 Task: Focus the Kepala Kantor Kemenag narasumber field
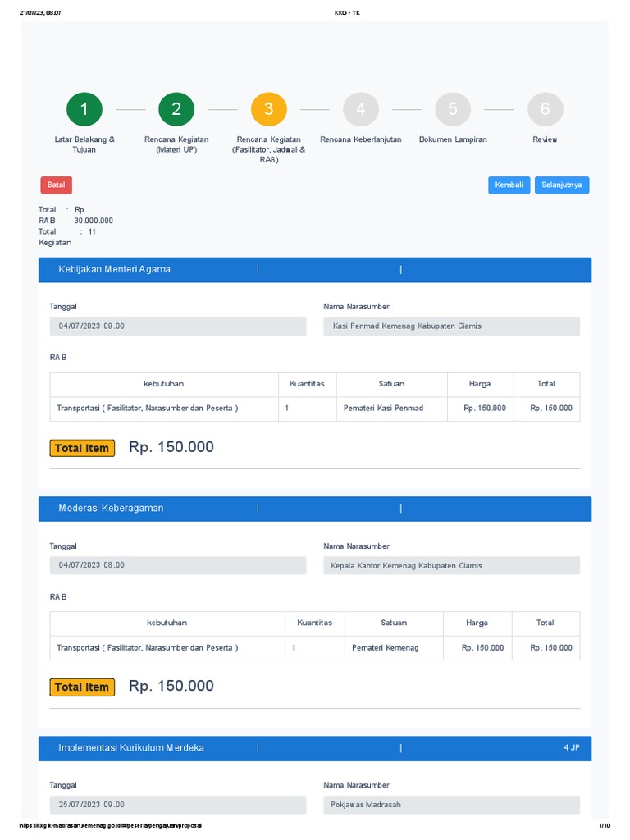tap(451, 566)
